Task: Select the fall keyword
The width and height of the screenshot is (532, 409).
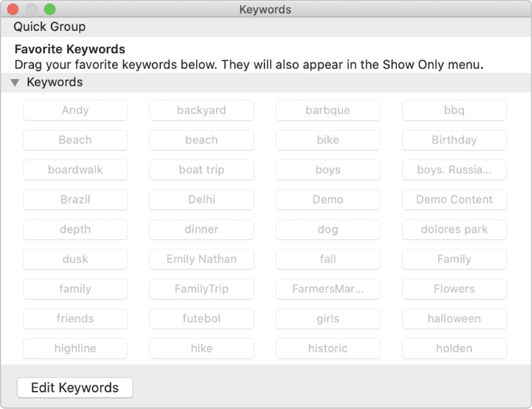Action: coord(327,259)
